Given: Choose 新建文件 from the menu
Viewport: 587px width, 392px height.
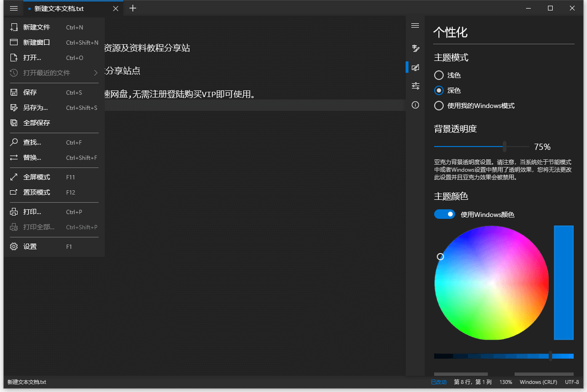Looking at the screenshot, I should click(54, 28).
